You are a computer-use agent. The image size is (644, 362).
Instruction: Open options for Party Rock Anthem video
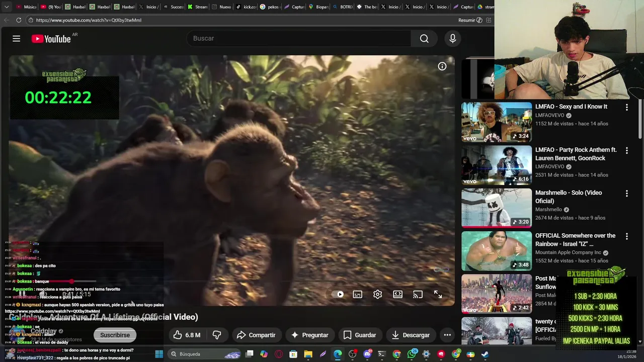point(626,150)
